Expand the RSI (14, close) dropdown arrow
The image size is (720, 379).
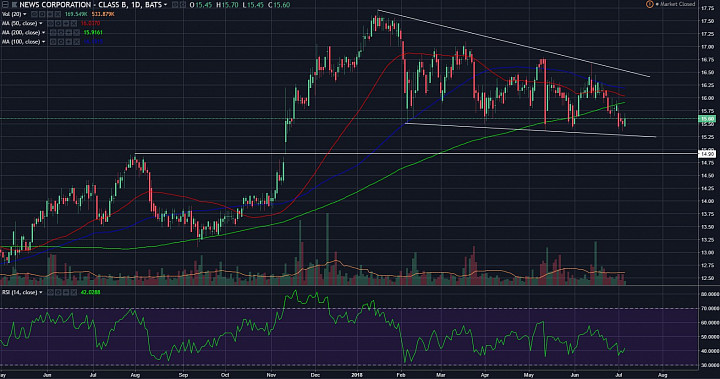41,292
